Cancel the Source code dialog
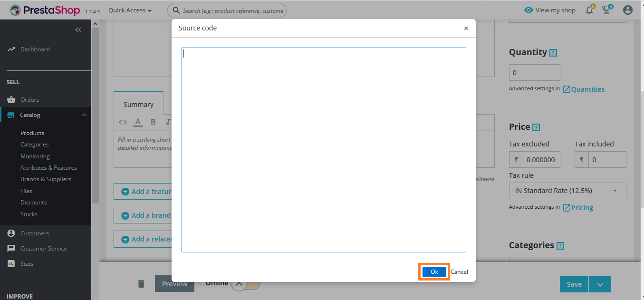644x300 pixels. pos(459,272)
